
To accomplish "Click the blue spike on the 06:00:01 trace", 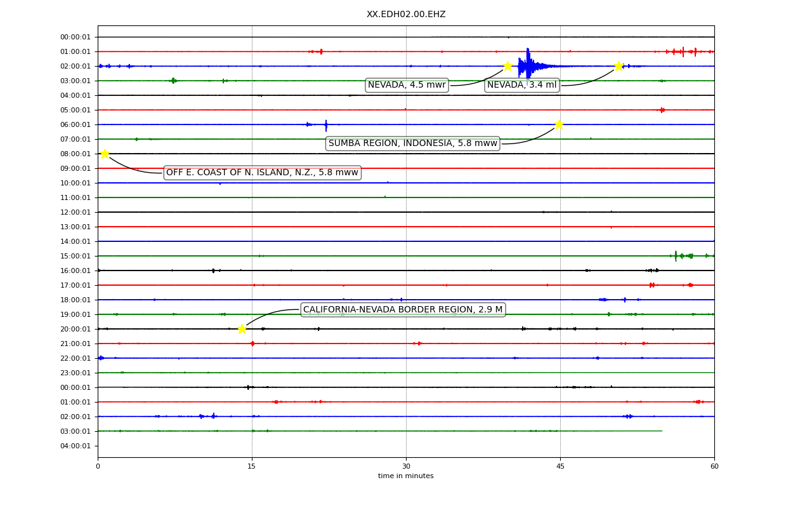I will (x=326, y=125).
